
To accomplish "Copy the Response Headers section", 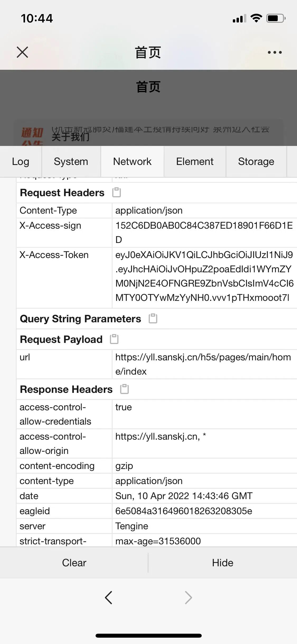I will 124,389.
